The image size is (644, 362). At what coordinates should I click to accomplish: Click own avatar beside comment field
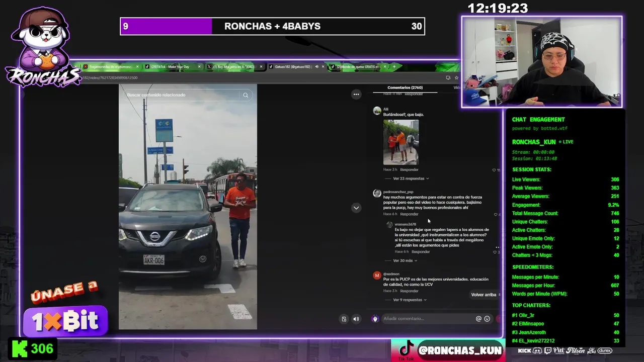pos(375,319)
